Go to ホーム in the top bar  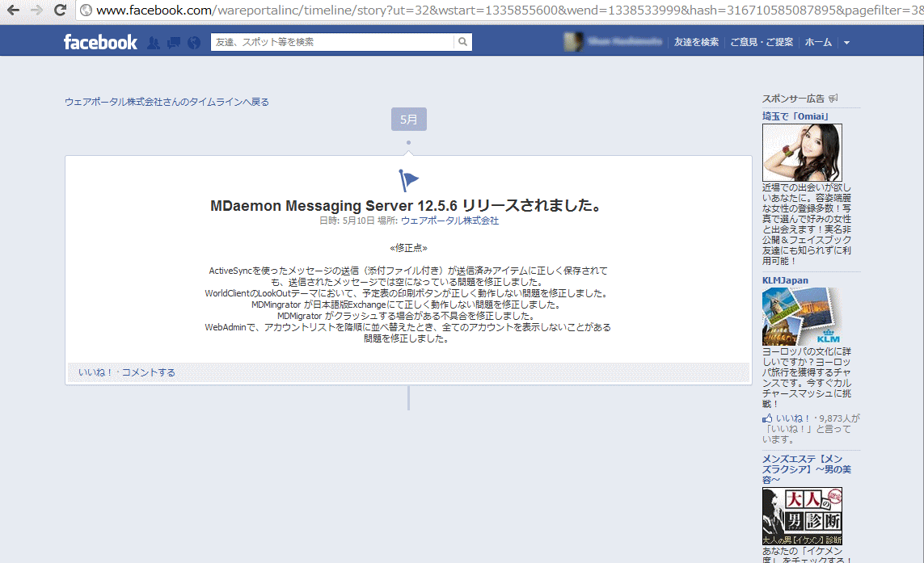point(819,42)
